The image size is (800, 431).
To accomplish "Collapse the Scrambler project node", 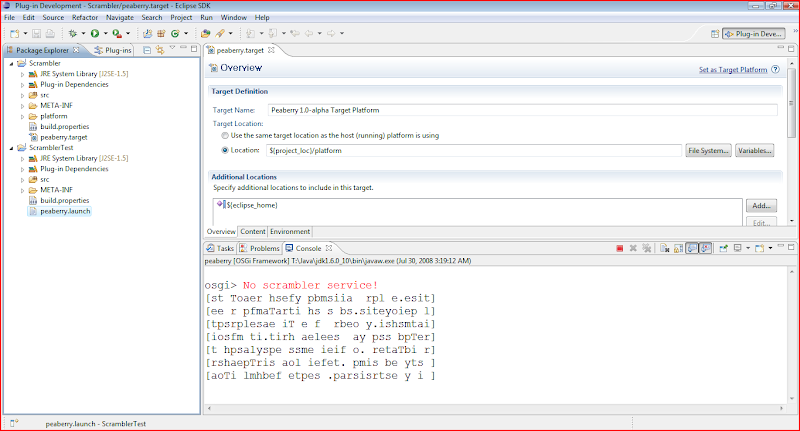I will (x=12, y=64).
